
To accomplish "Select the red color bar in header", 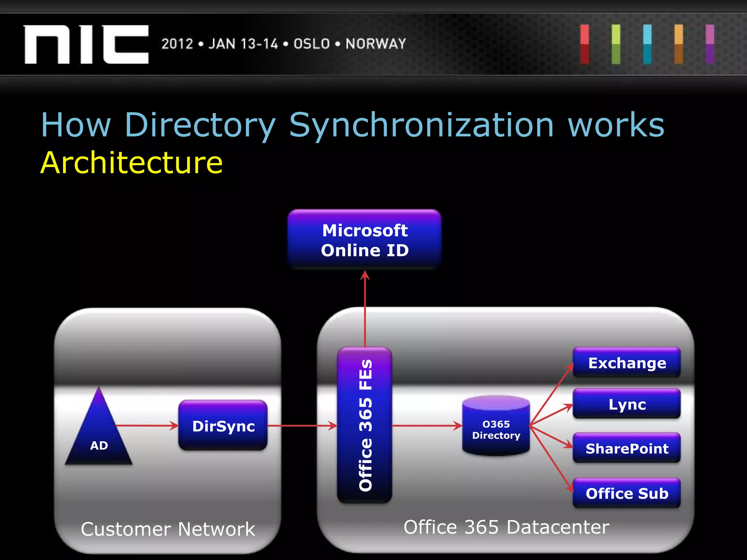I will [585, 44].
